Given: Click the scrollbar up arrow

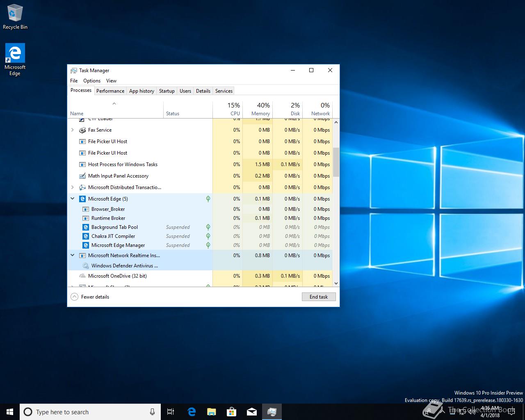Looking at the screenshot, I should (x=336, y=122).
